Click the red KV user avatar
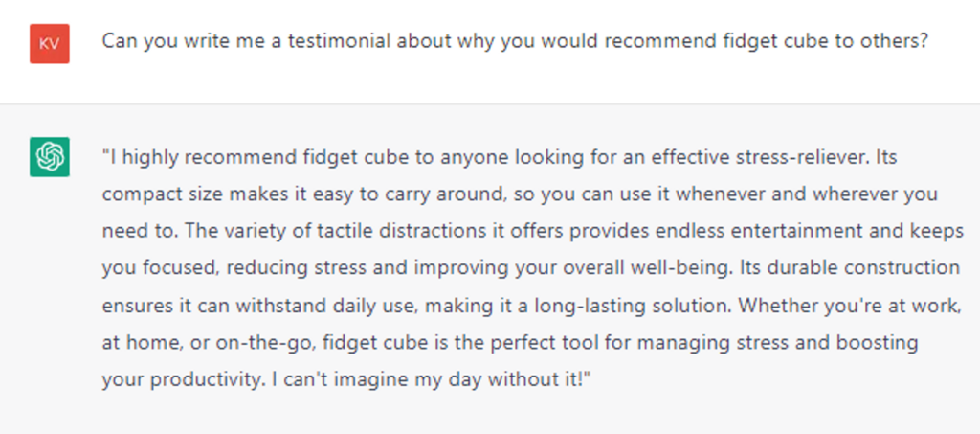Screen dimensions: 980x434 click(x=49, y=44)
